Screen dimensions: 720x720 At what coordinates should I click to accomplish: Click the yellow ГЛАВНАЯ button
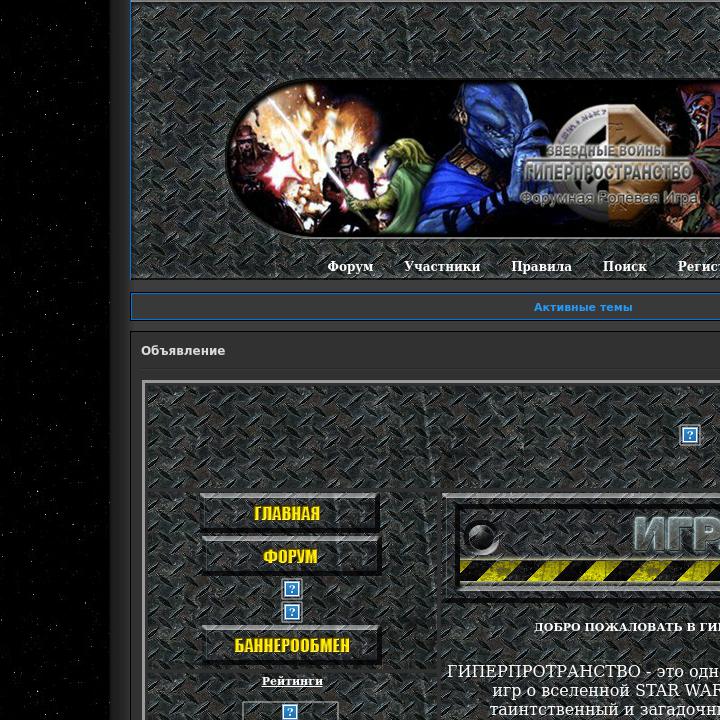click(290, 513)
